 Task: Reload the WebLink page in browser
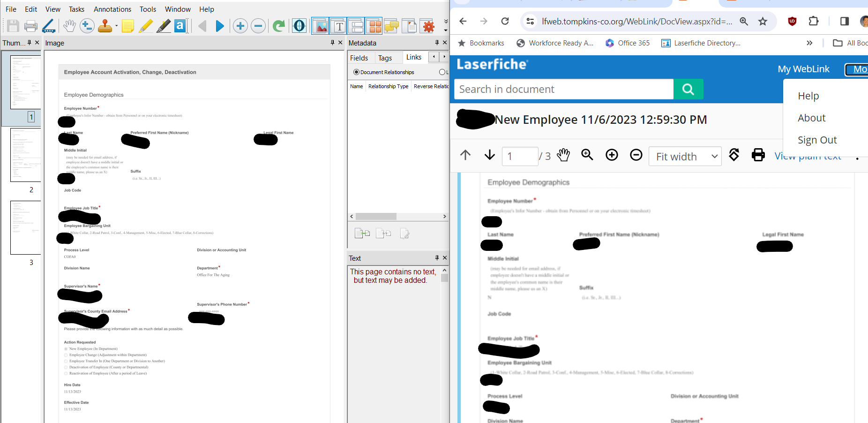(x=505, y=21)
